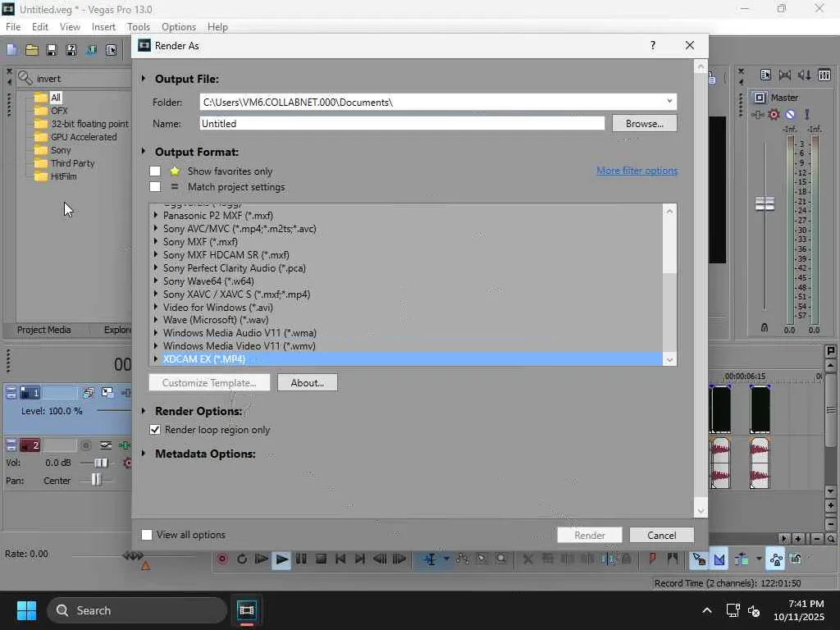This screenshot has height=630, width=840.
Task: Expand the Sony AVC/MVC format templates
Action: coord(155,228)
